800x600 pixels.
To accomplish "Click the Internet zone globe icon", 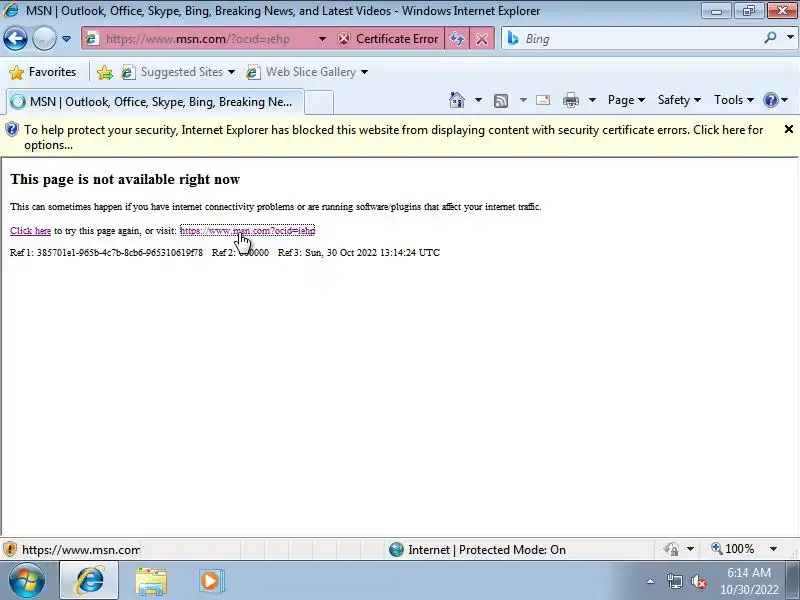I will [x=396, y=549].
